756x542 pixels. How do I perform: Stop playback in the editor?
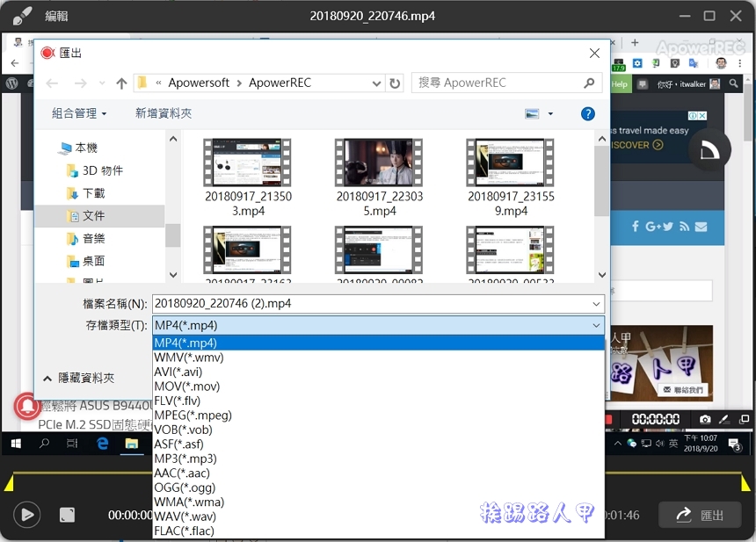pyautogui.click(x=67, y=515)
